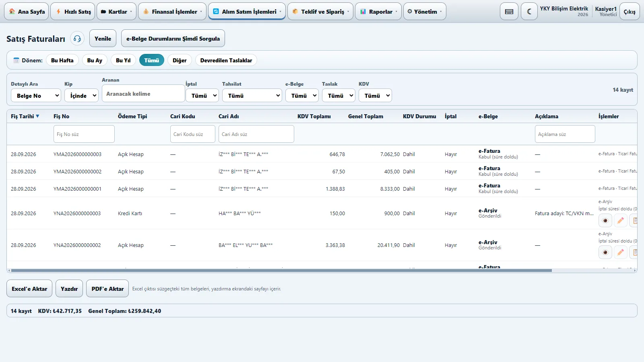This screenshot has height=362, width=644.
Task: Select the Diğer period option
Action: coord(180,60)
